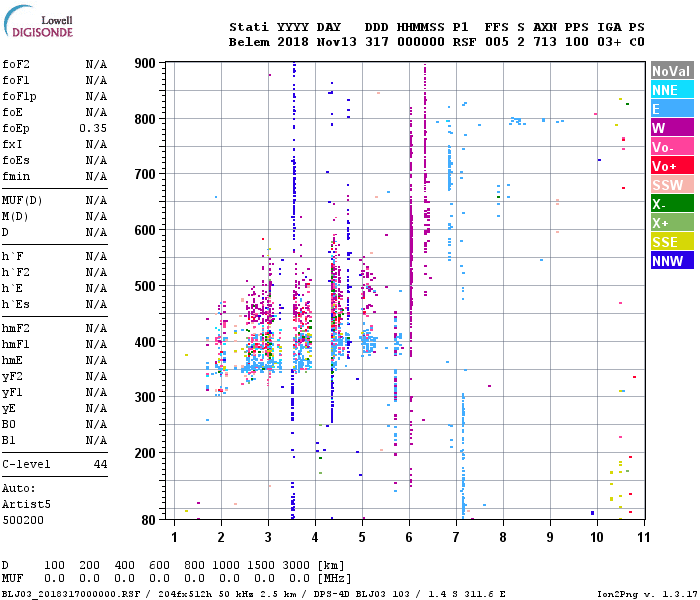Select the NNW blue legend swatch
Screen dimensions: 700x600
[672, 261]
